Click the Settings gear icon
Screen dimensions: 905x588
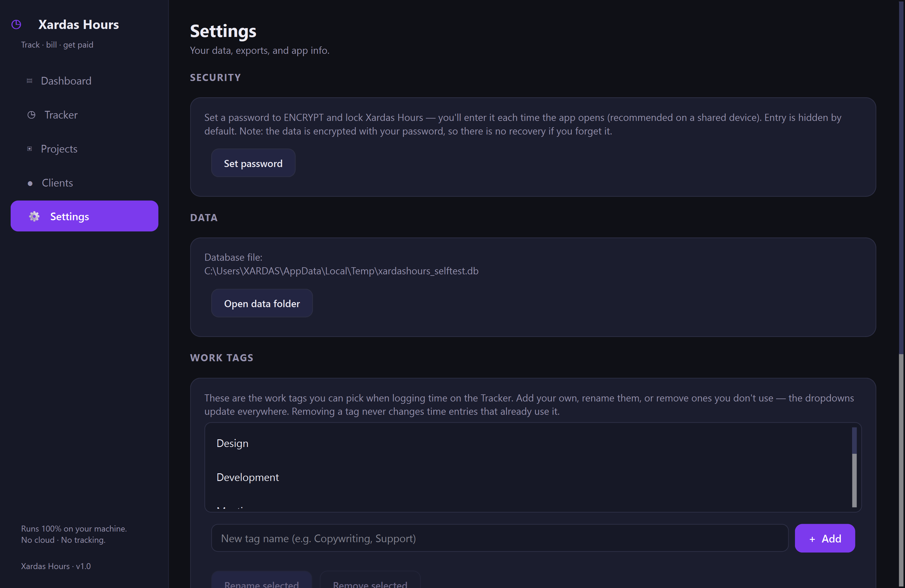[34, 216]
